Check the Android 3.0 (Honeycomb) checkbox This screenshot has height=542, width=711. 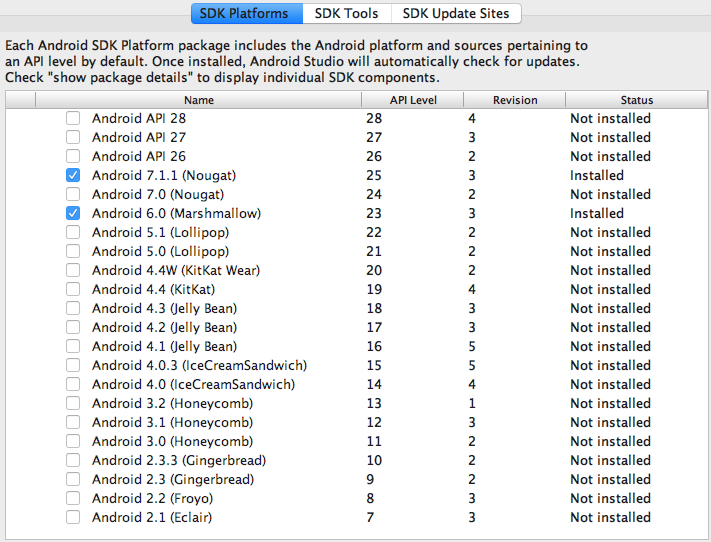point(73,442)
